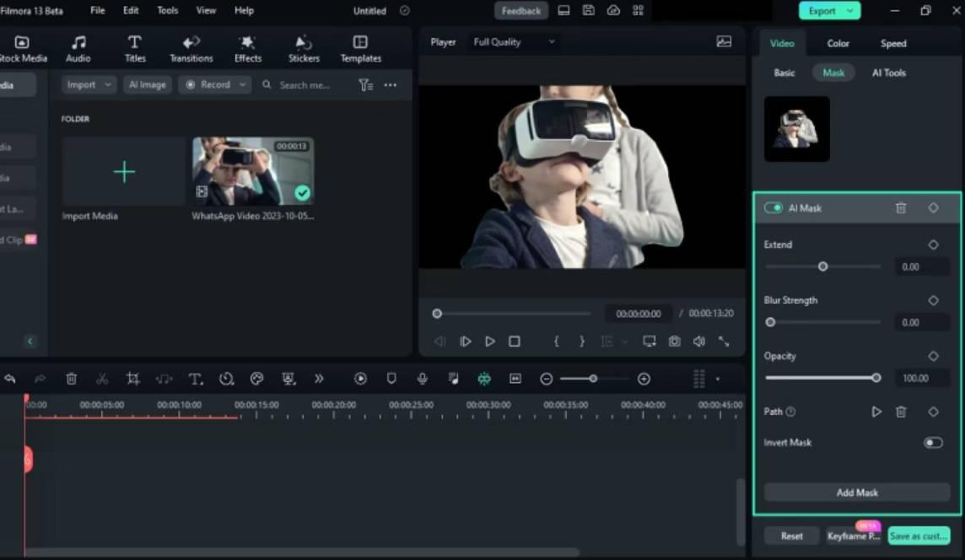Open the Stickers library
The image size is (965, 560).
304,49
